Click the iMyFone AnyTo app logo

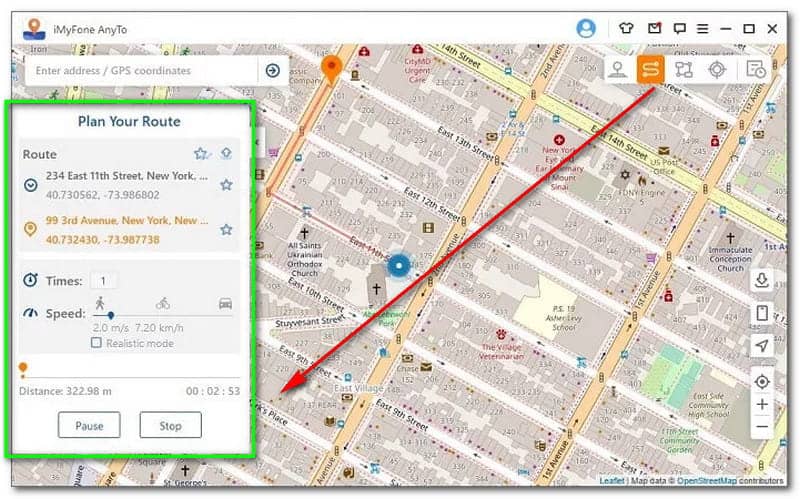point(34,29)
